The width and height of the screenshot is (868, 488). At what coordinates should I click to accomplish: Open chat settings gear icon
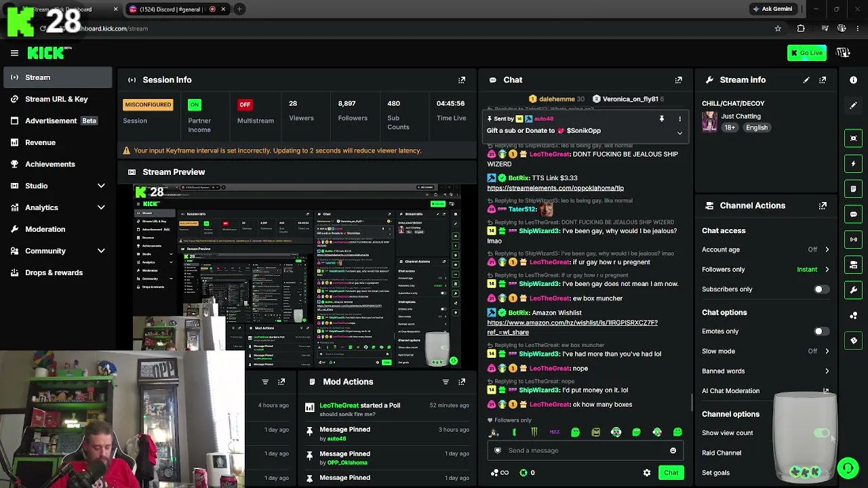[x=646, y=473]
